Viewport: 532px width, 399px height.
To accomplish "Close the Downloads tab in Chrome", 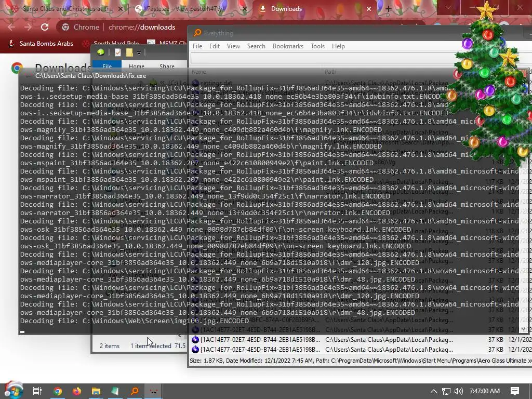I will (x=369, y=9).
